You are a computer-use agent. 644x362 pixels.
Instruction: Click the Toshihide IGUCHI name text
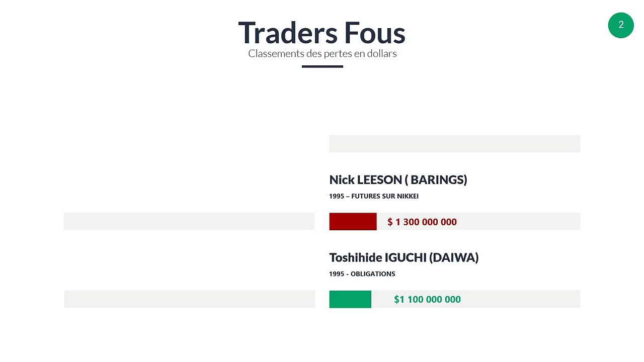[377, 257]
